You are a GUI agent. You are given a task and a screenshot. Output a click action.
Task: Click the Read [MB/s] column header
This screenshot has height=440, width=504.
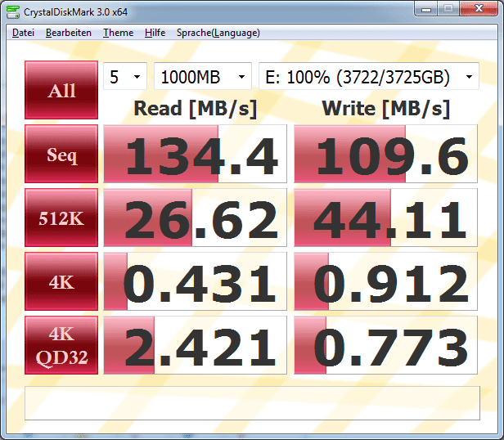196,109
